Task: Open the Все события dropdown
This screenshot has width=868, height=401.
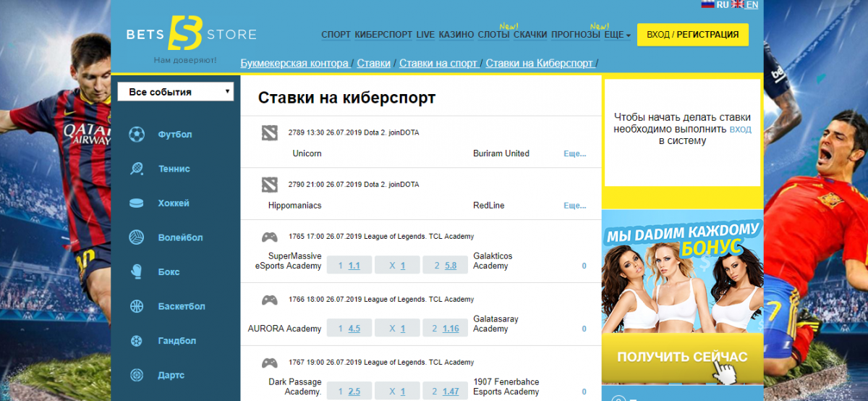Action: (x=176, y=92)
